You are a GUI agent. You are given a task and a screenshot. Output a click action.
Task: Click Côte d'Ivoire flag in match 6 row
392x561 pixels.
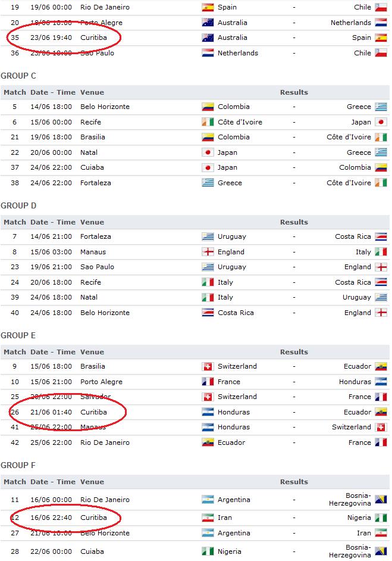208,122
